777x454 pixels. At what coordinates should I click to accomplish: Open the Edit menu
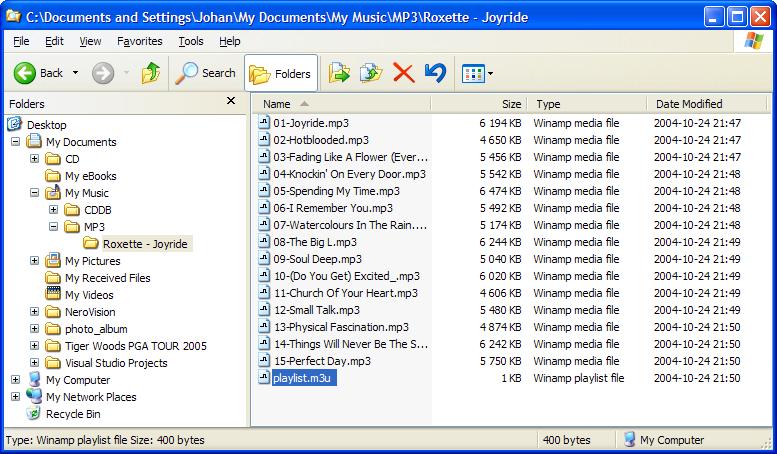(x=54, y=41)
